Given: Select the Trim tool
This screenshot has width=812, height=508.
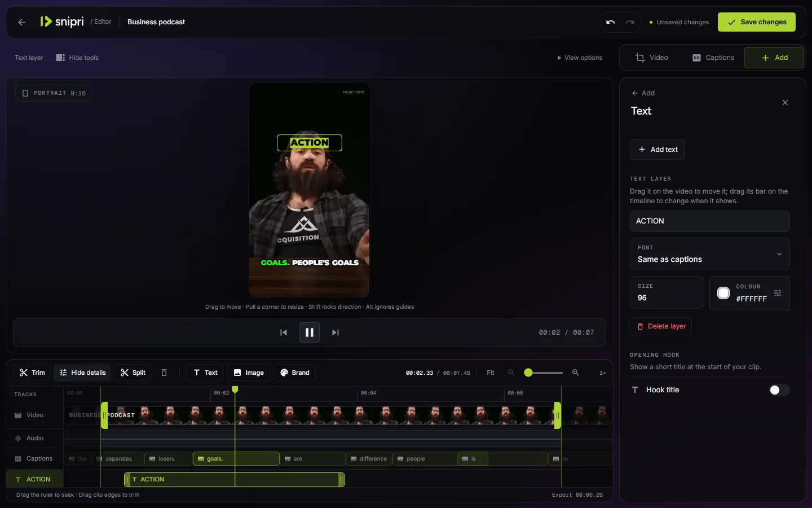Looking at the screenshot, I should pos(32,373).
